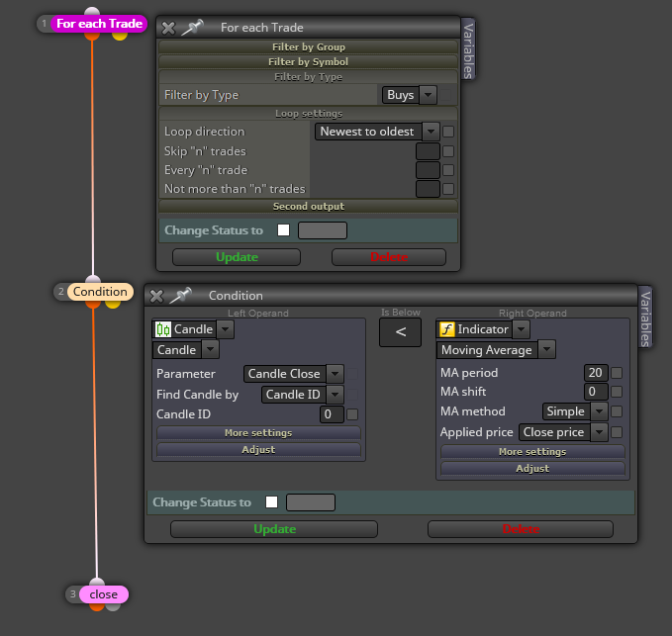Click the Candle icon in Left Operand
Image resolution: width=672 pixels, height=636 pixels.
tap(163, 329)
